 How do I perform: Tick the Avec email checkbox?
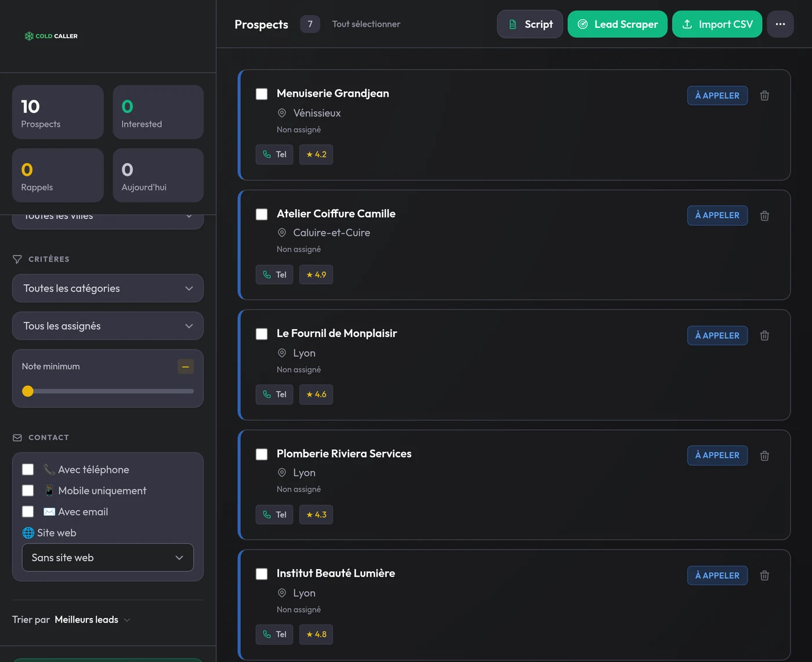pyautogui.click(x=28, y=512)
